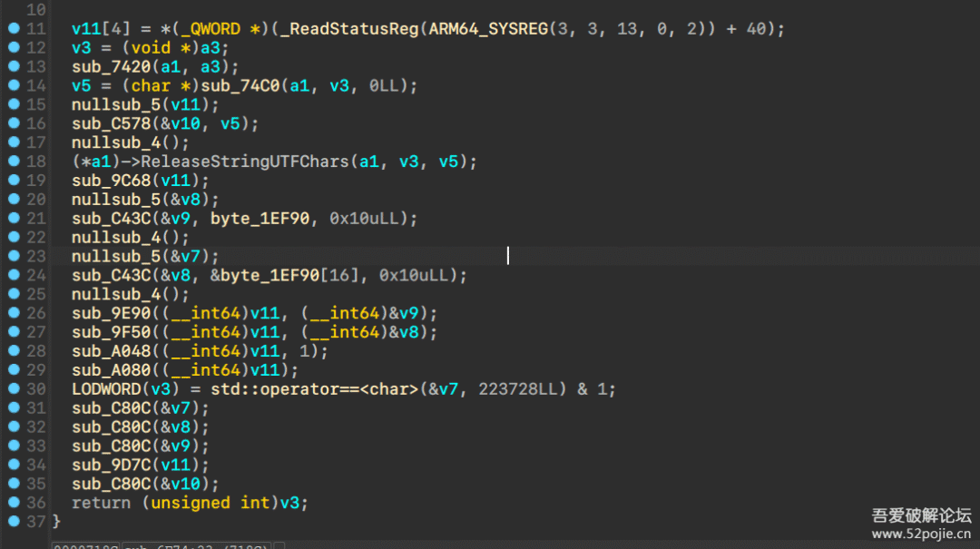
Task: Select line number 19 in gutter
Action: click(36, 181)
